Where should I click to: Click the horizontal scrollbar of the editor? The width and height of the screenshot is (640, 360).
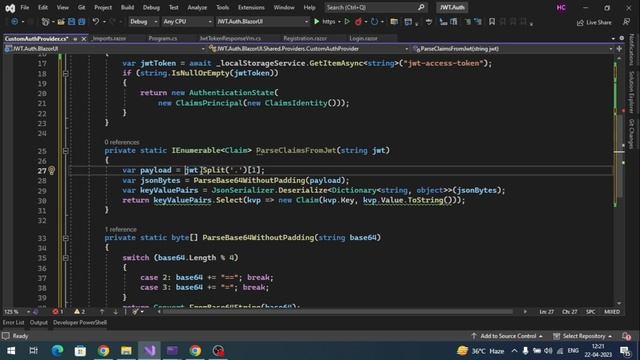(x=337, y=311)
